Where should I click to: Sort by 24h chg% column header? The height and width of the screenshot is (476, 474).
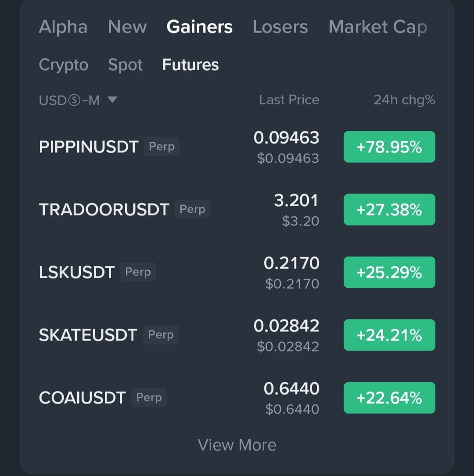[x=404, y=100]
